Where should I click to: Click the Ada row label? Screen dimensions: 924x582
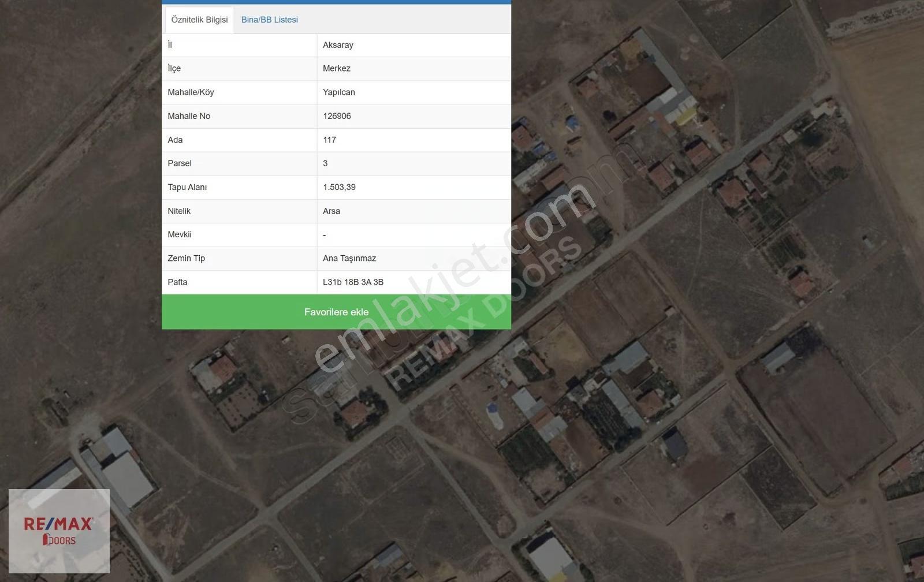click(x=175, y=140)
